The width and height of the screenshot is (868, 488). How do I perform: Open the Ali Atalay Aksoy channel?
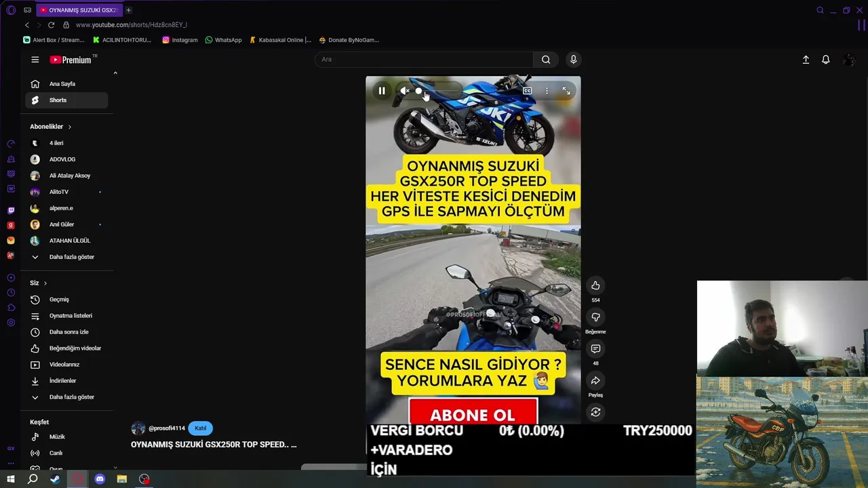(x=66, y=176)
